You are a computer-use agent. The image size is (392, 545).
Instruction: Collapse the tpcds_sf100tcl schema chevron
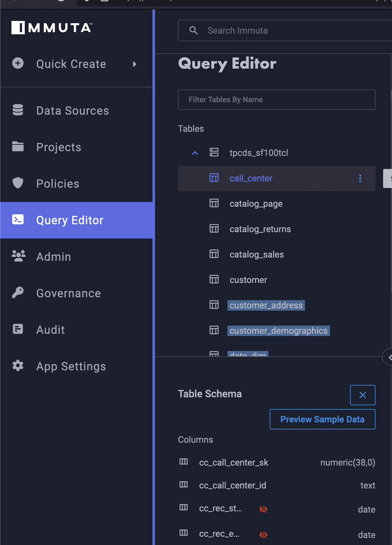pyautogui.click(x=195, y=153)
